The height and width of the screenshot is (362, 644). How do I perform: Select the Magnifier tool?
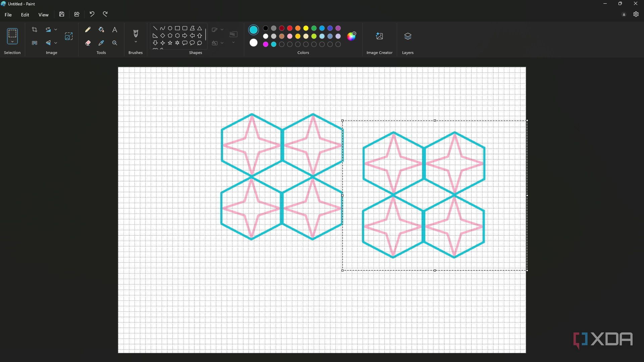coord(115,43)
